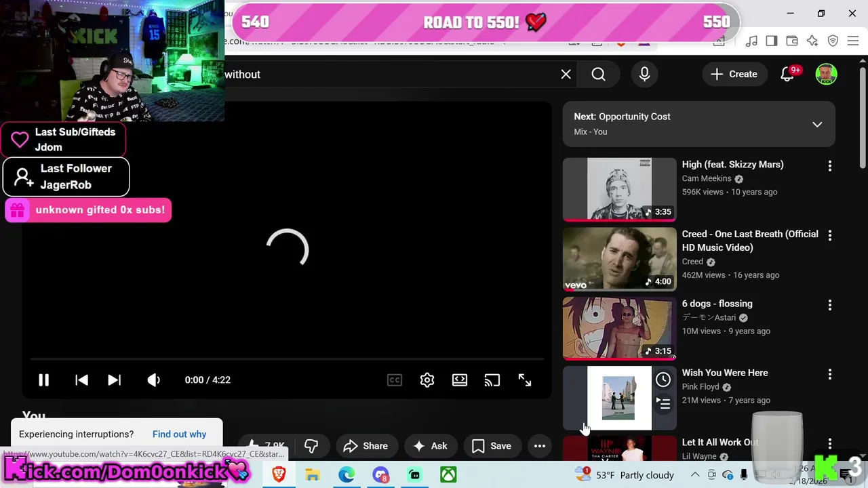Viewport: 868px width, 488px height.
Task: Toggle the Brave sidebar panel
Action: 772,41
